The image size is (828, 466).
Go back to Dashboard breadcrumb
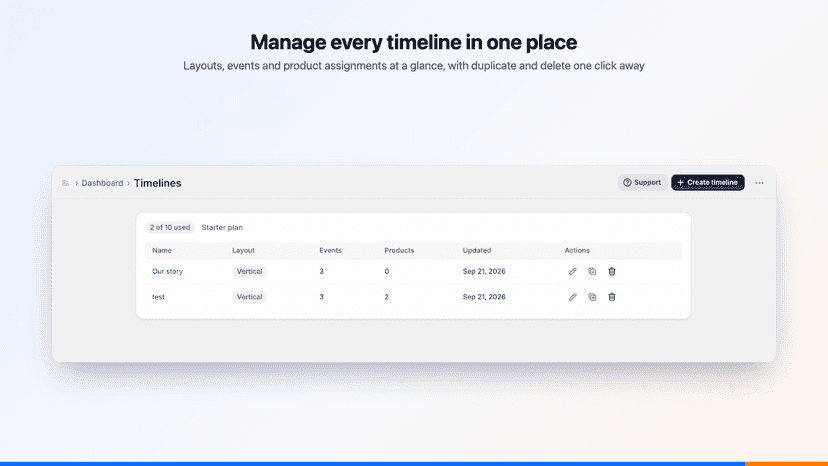[x=102, y=183]
